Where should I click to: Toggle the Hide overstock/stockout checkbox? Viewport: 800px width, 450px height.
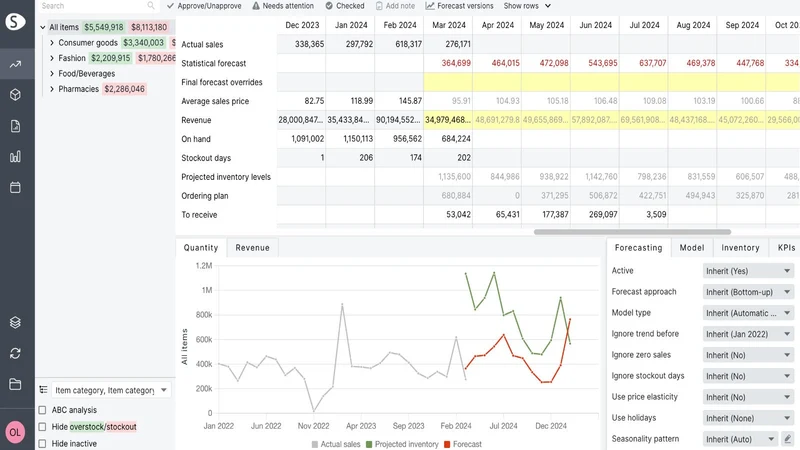[x=42, y=427]
